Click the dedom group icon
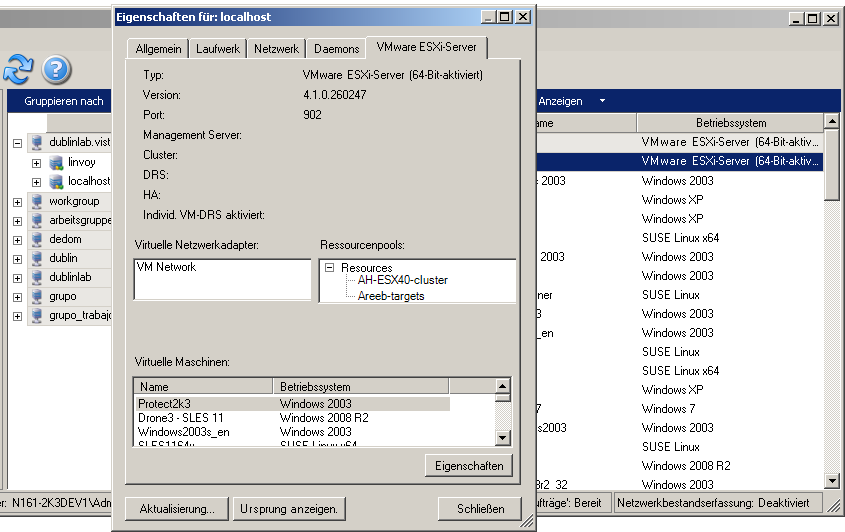The image size is (845, 532). point(37,239)
